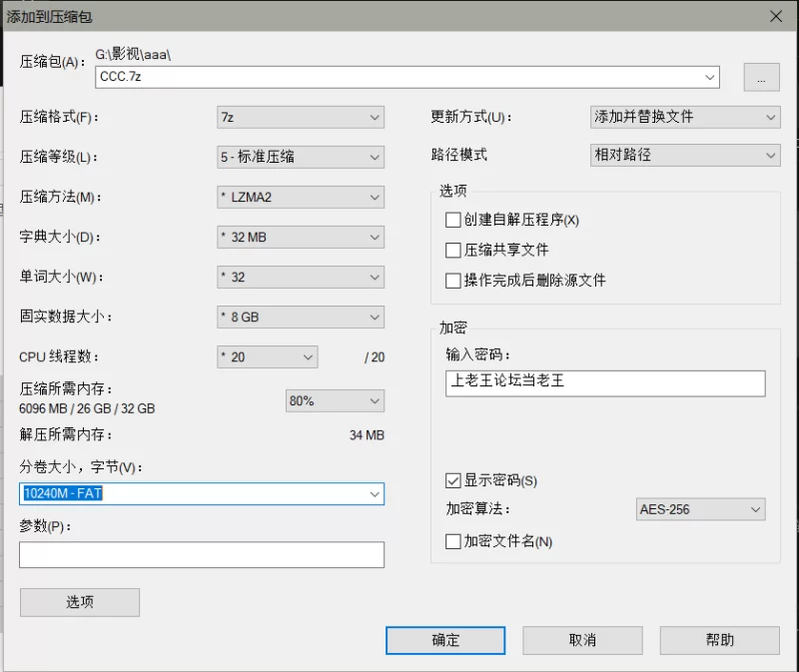
Task: Enable create self-extracting archive checkbox
Action: (x=453, y=220)
